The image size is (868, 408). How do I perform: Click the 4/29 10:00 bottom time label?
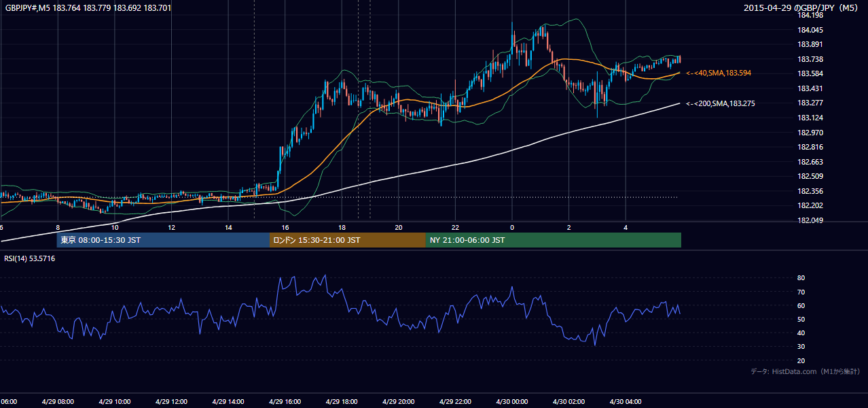pos(114,401)
